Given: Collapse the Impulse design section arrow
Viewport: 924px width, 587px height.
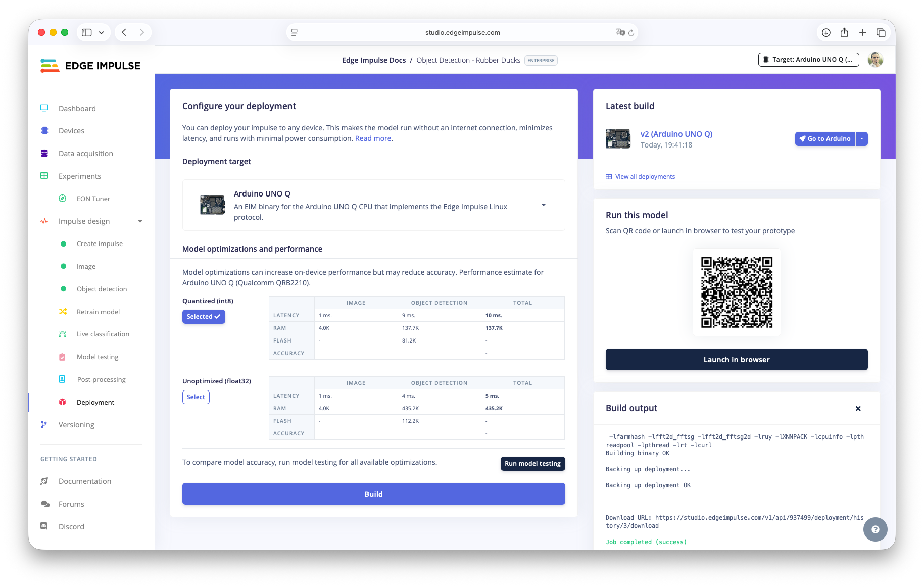Looking at the screenshot, I should (x=140, y=221).
